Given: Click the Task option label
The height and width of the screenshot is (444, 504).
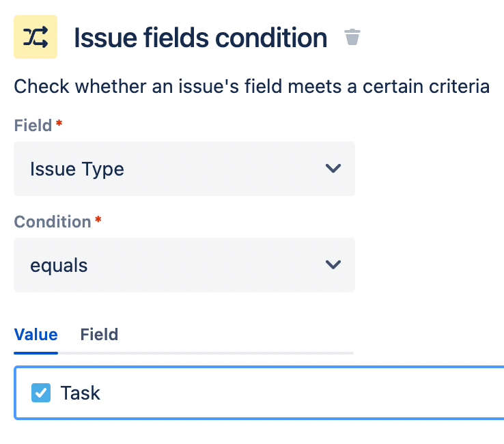Looking at the screenshot, I should (x=80, y=393).
